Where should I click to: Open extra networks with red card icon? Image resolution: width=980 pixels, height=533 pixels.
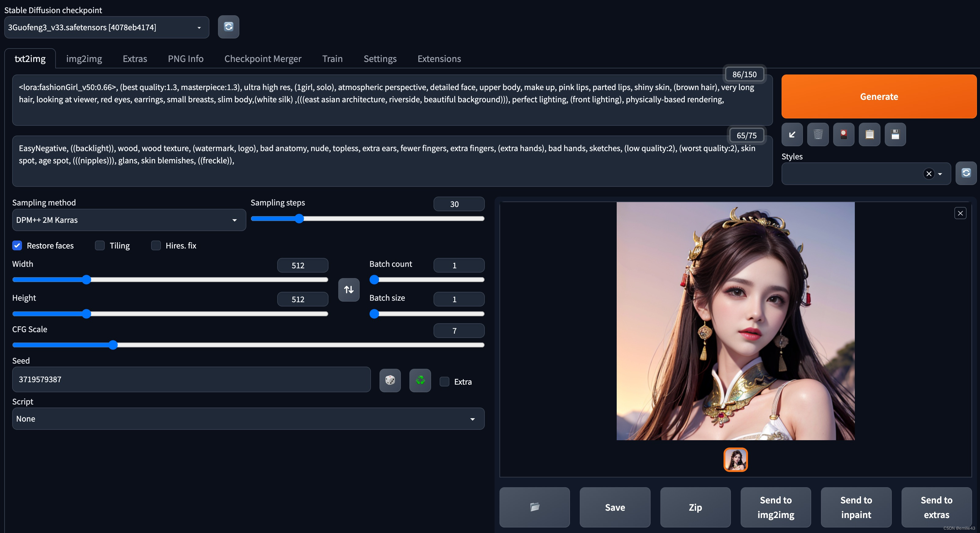point(844,134)
